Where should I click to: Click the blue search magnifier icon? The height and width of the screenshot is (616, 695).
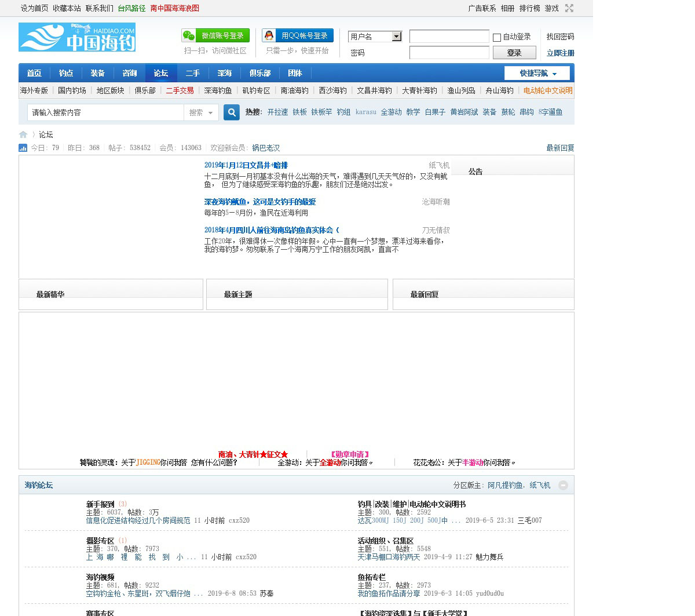coord(232,112)
